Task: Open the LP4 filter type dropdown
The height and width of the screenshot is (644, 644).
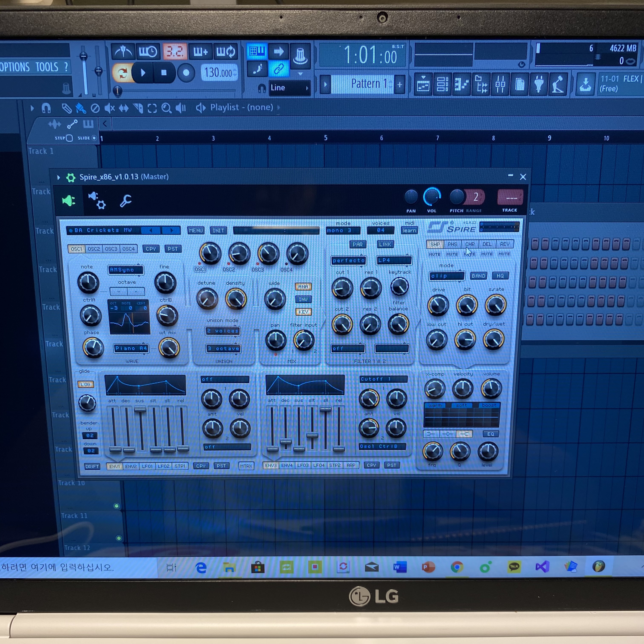Action: click(394, 260)
